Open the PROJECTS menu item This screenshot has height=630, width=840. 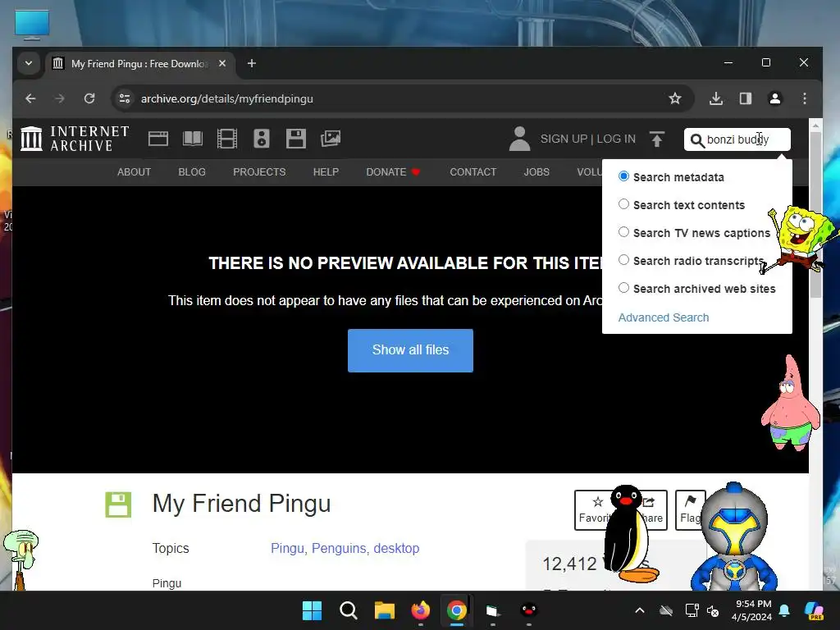(259, 172)
